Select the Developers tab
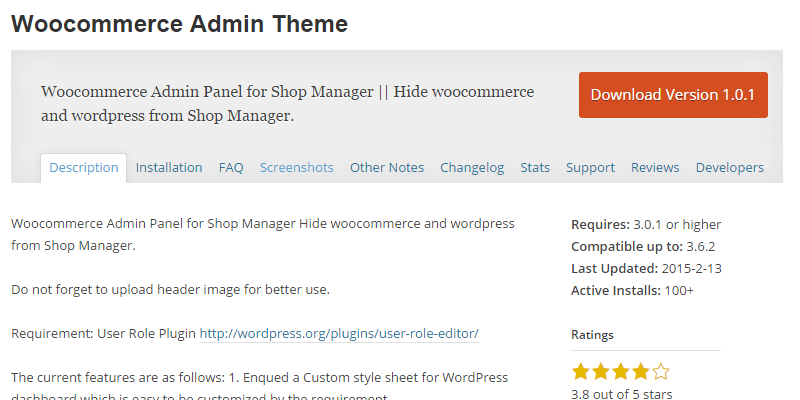This screenshot has width=800, height=400. click(730, 168)
